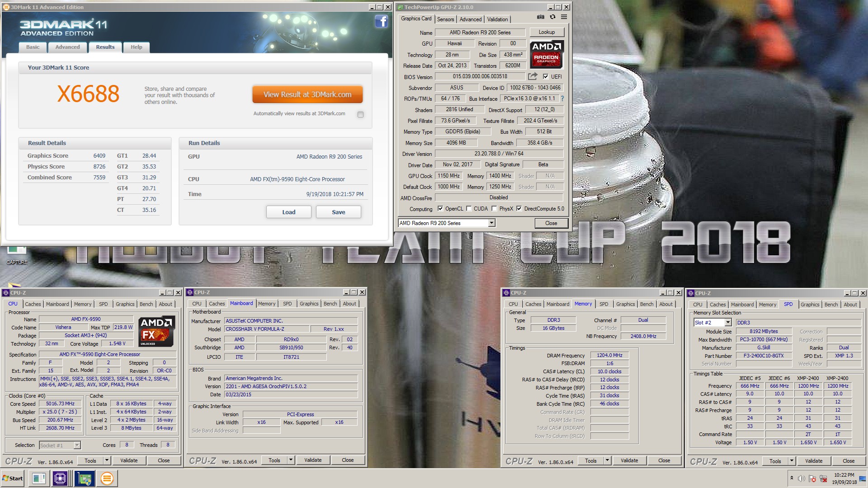Click the Lookup button in GPU-Z
Screen dimensions: 868x488
pyautogui.click(x=547, y=32)
